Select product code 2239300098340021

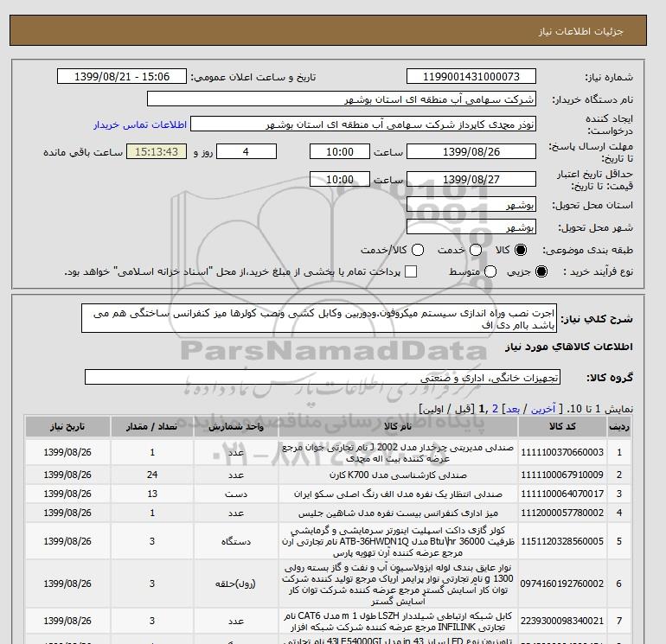562,621
